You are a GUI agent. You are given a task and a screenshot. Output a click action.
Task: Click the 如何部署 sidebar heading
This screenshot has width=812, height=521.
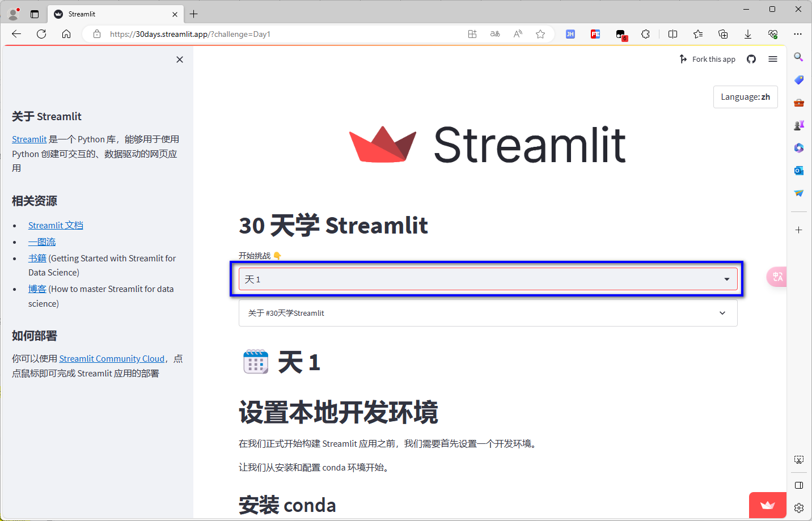tap(35, 336)
